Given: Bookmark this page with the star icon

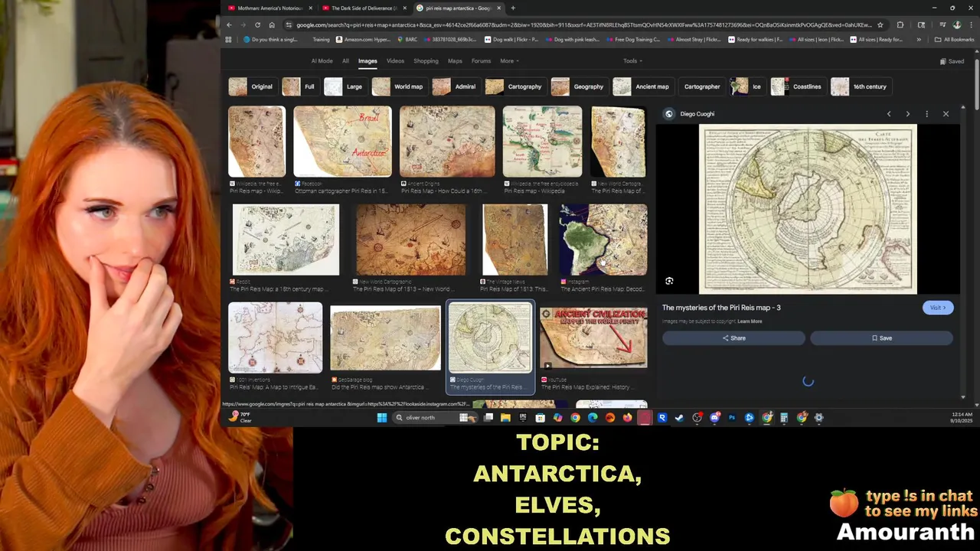Looking at the screenshot, I should click(880, 24).
